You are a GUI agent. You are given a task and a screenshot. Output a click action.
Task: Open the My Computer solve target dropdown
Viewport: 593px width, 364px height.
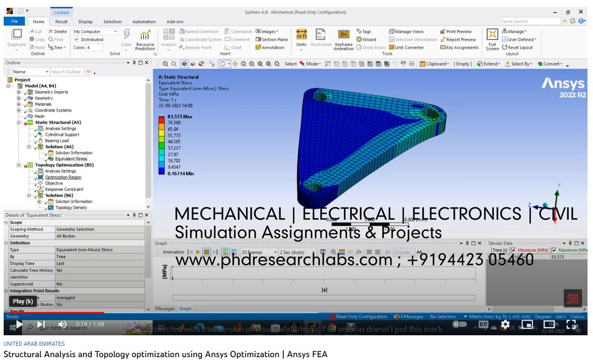(95, 31)
